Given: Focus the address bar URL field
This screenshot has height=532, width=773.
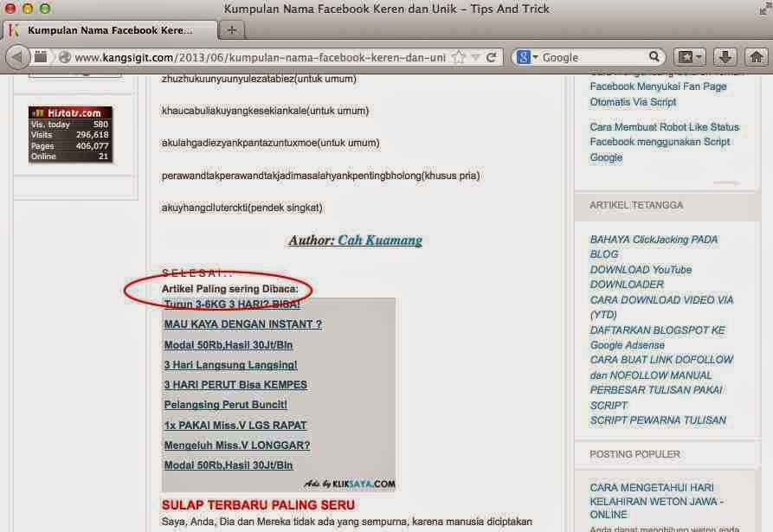Looking at the screenshot, I should (260, 58).
